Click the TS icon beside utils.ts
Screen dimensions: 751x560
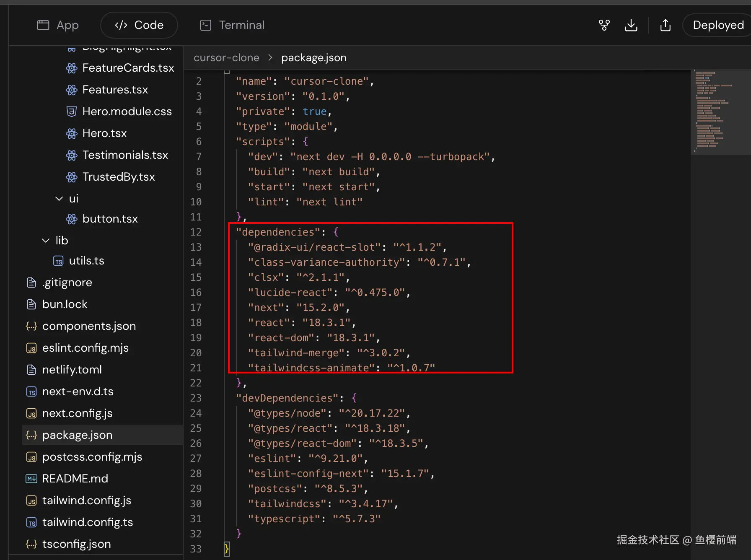pos(58,261)
